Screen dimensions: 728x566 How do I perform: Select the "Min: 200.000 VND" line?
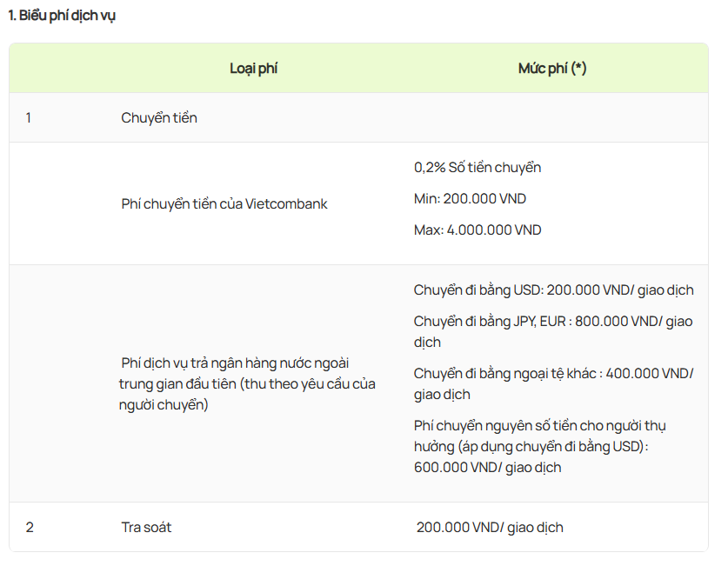pos(470,199)
